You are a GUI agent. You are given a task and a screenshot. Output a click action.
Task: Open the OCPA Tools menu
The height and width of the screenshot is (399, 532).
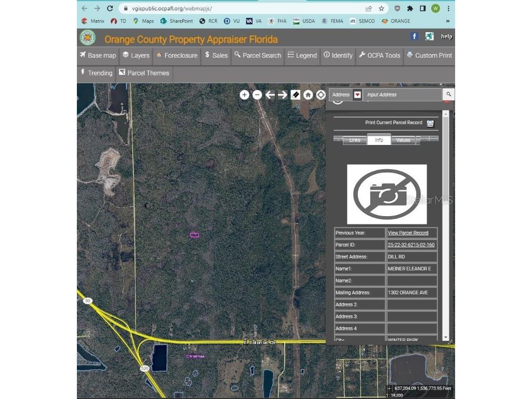[x=380, y=56]
